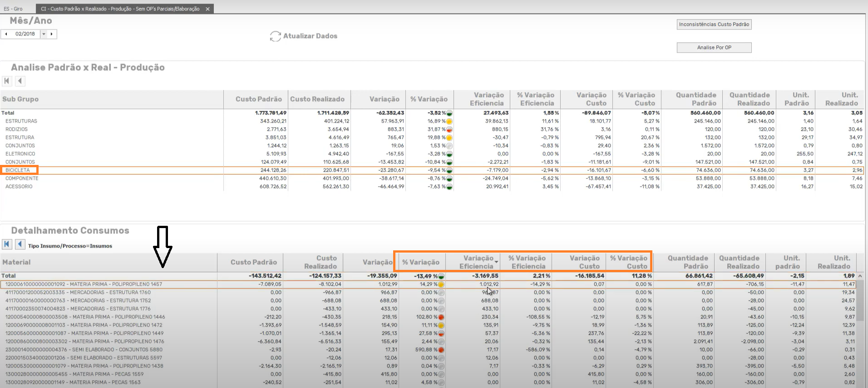Click the Detalhamento Consumos scroll up arrow
Viewport: 868px width, 388px height.
(860, 276)
